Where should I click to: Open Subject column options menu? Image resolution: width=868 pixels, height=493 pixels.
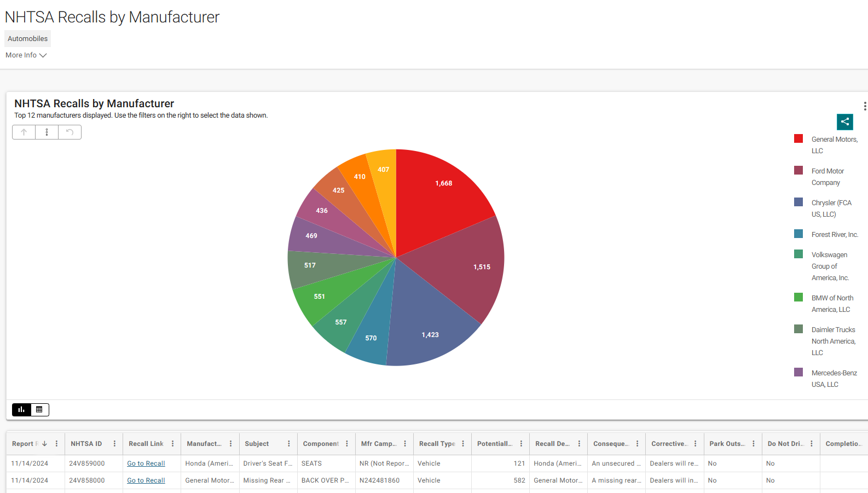point(288,444)
